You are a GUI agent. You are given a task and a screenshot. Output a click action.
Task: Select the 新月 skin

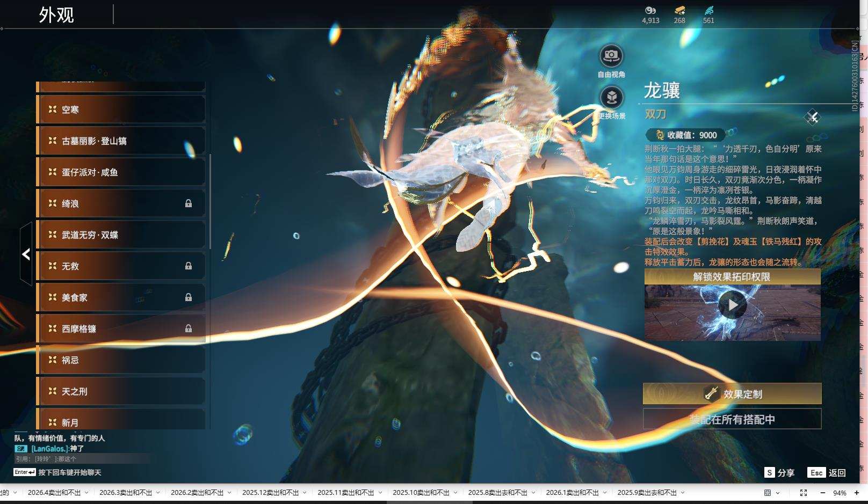[x=121, y=420]
